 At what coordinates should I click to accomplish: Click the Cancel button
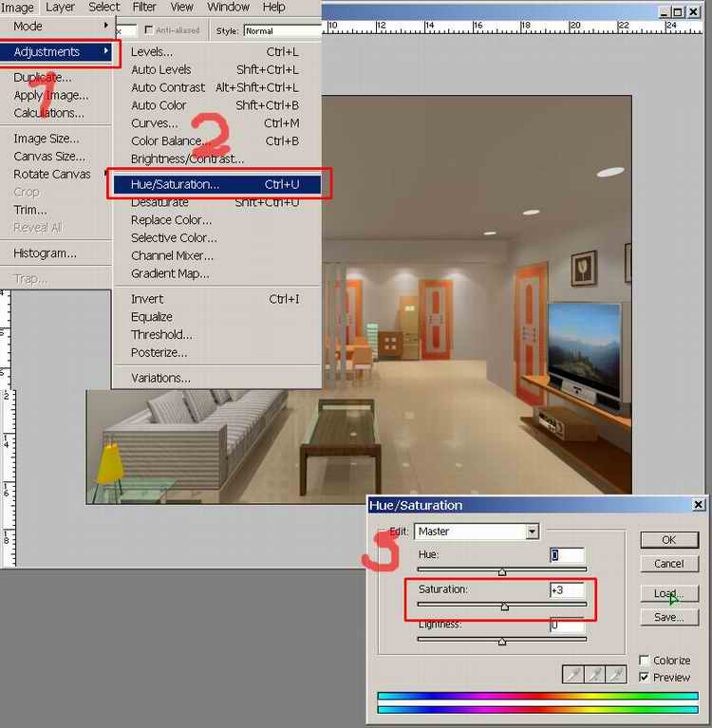pyautogui.click(x=669, y=564)
